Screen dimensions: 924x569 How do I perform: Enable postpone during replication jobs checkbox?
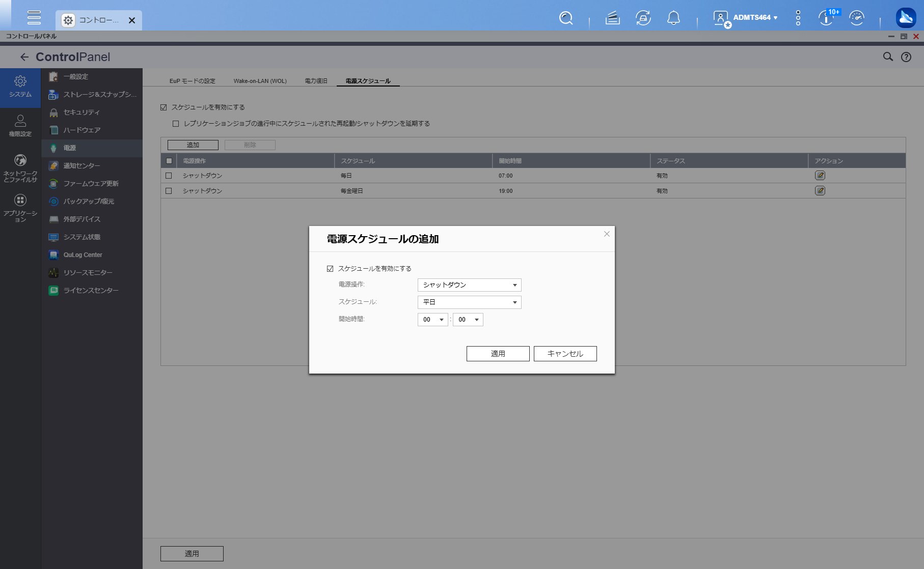coord(176,124)
